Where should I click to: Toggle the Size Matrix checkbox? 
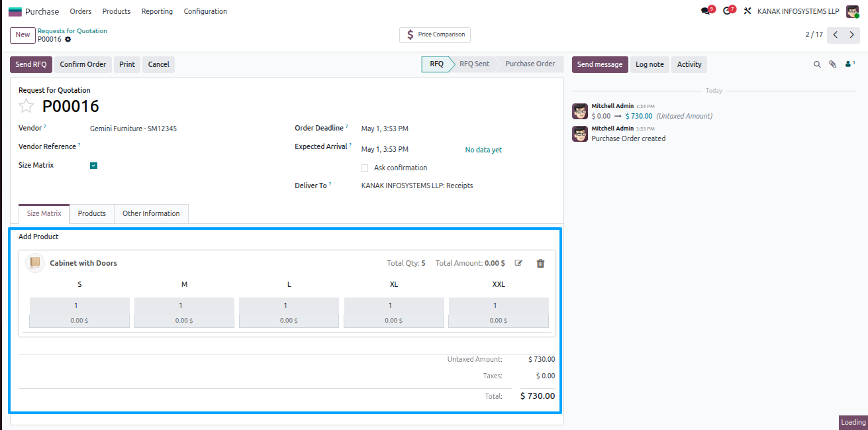click(x=93, y=166)
